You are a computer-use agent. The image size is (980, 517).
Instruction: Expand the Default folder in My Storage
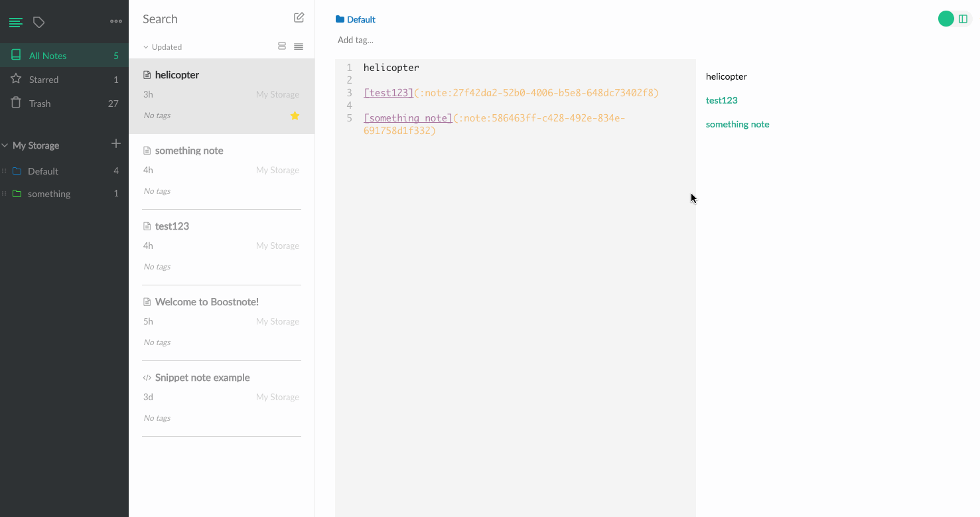(3, 171)
